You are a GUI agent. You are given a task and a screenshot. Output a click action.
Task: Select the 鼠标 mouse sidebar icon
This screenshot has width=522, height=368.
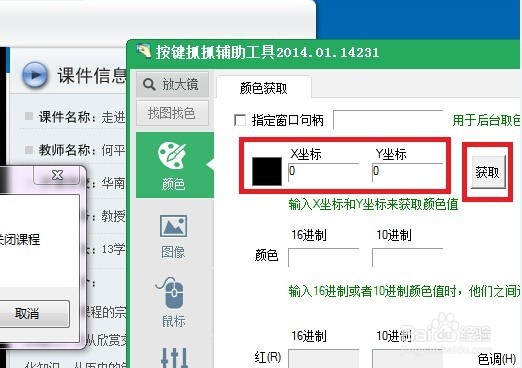click(173, 302)
